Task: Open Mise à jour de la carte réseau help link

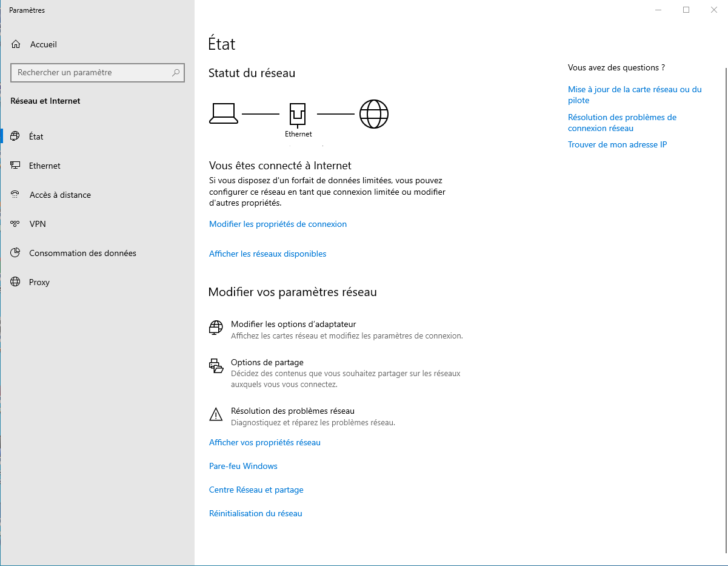Action: click(x=635, y=95)
